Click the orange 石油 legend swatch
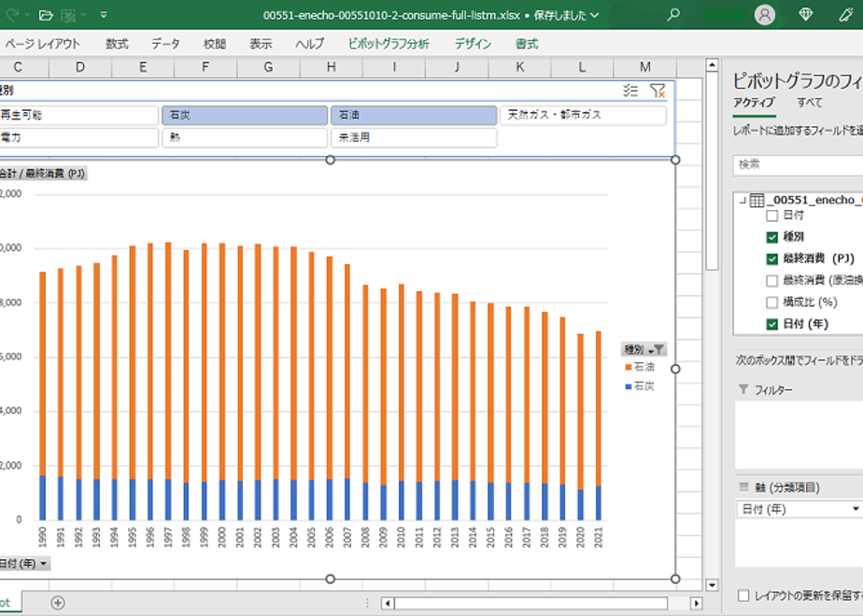863x616 pixels. point(628,367)
